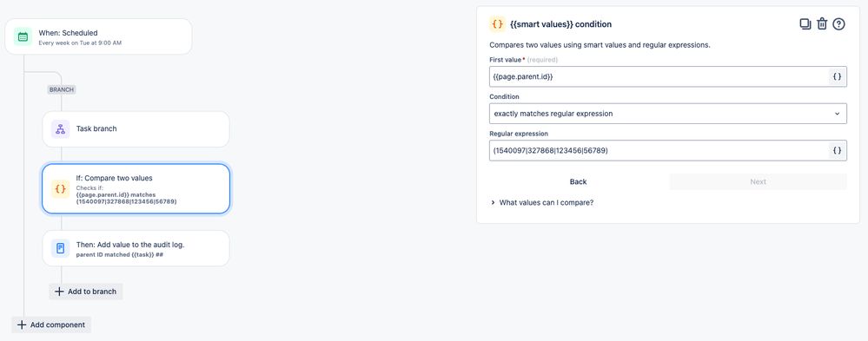Image resolution: width=868 pixels, height=341 pixels.
Task: Click the purple Task branch icon
Action: coord(60,128)
